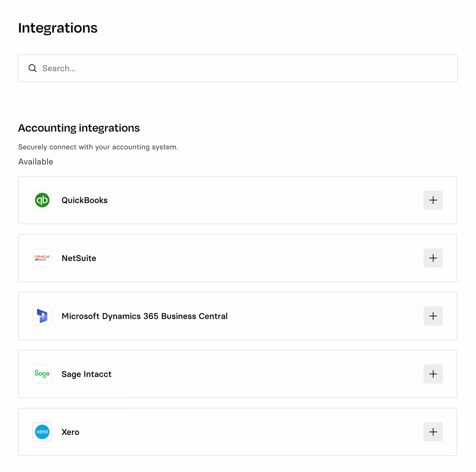Click the blue Xero logo icon

[x=42, y=432]
